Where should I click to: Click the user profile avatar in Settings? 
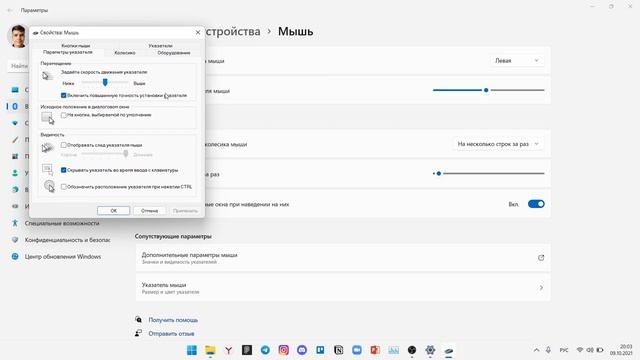point(18,36)
